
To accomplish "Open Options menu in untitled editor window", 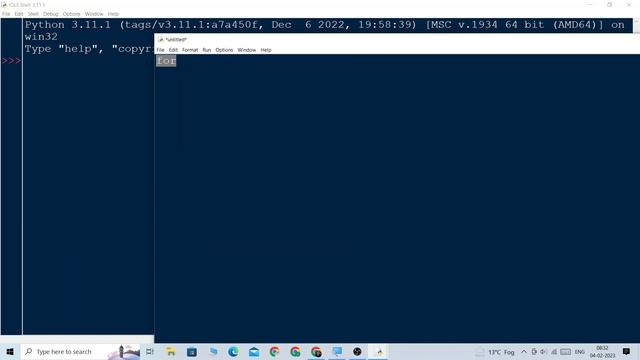I will point(224,50).
